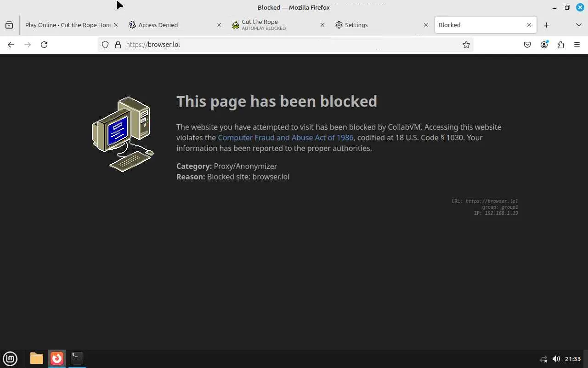Open the volume speaker tray icon

[556, 359]
